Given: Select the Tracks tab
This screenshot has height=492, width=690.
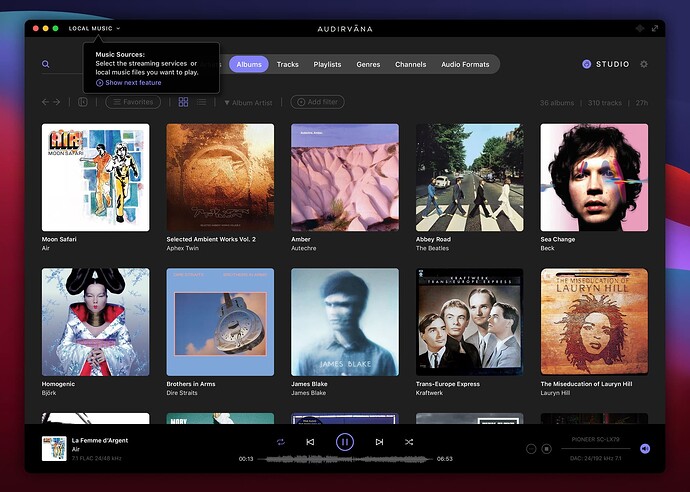Looking at the screenshot, I should click(287, 64).
